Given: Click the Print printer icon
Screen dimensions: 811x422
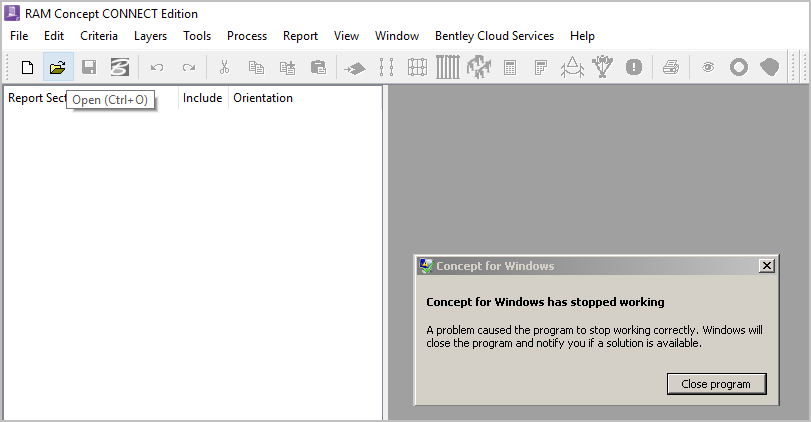Looking at the screenshot, I should pyautogui.click(x=671, y=67).
